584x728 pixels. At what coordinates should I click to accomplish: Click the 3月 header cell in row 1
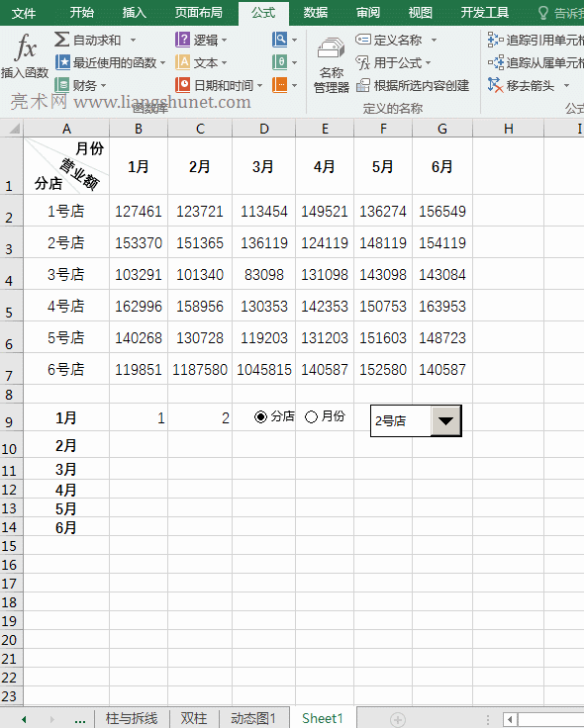coord(264,166)
